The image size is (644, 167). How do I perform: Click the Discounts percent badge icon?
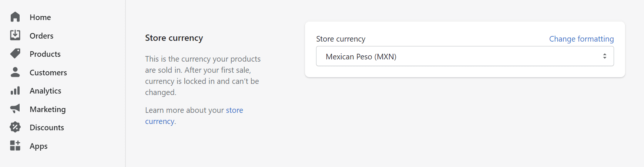coord(15,127)
